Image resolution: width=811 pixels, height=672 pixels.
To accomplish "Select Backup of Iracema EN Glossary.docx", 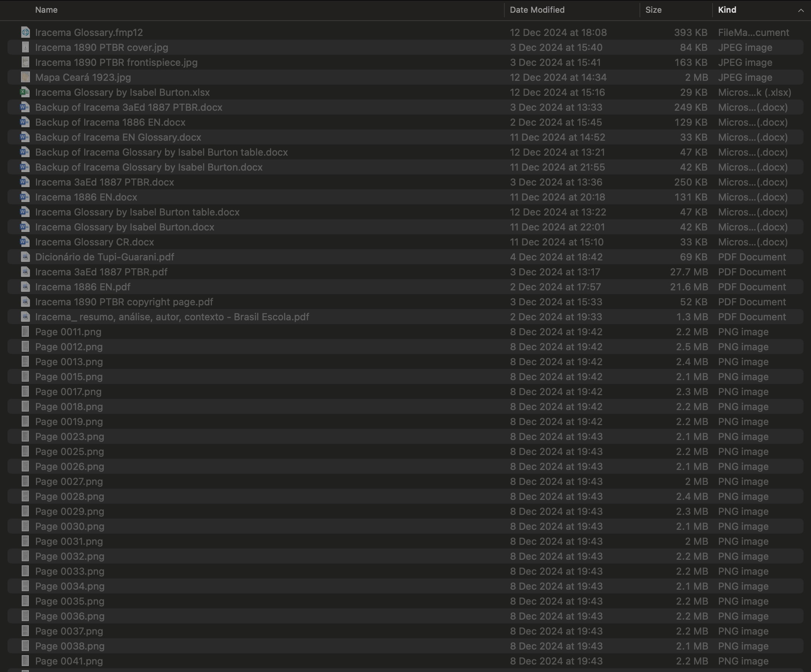I will (x=118, y=137).
